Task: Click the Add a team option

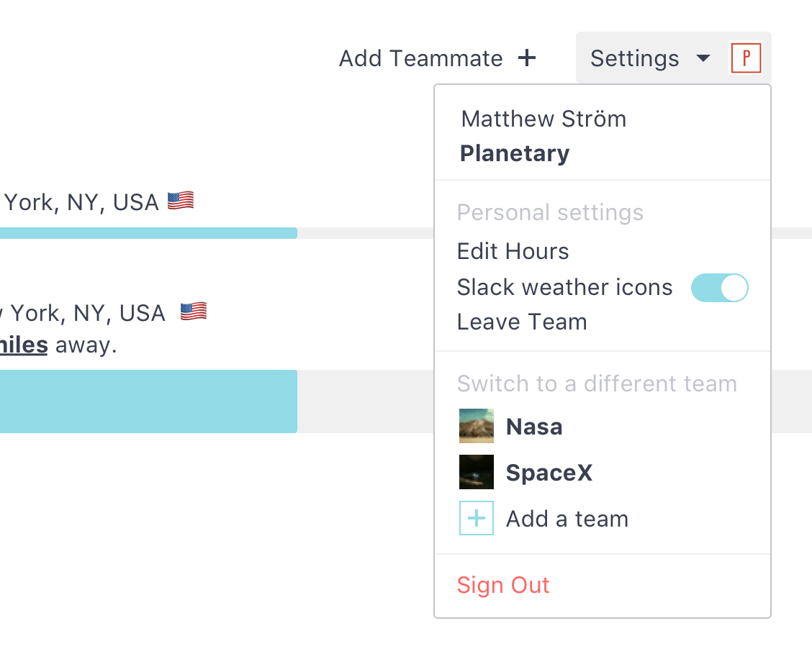Action: pyautogui.click(x=567, y=519)
